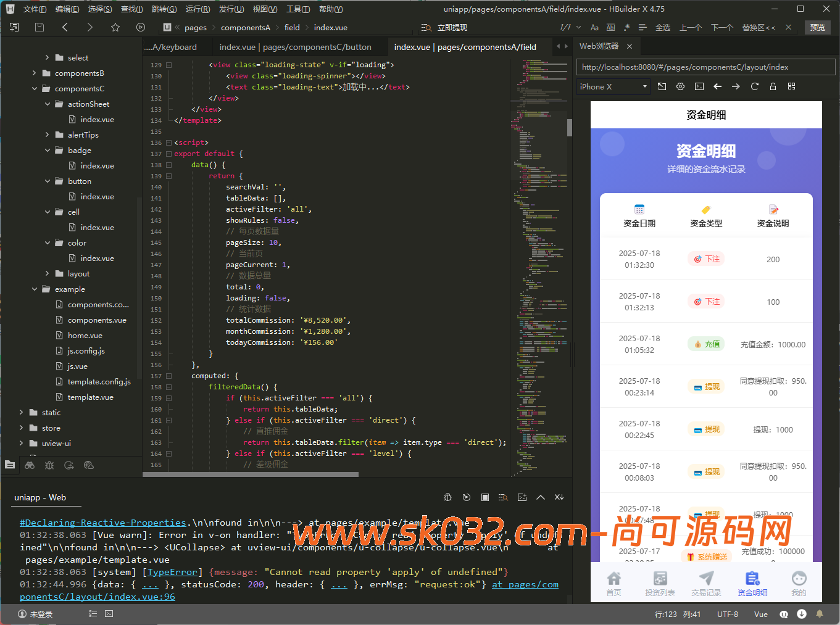
Task: Start debugging from the console toolbar
Action: (x=467, y=497)
